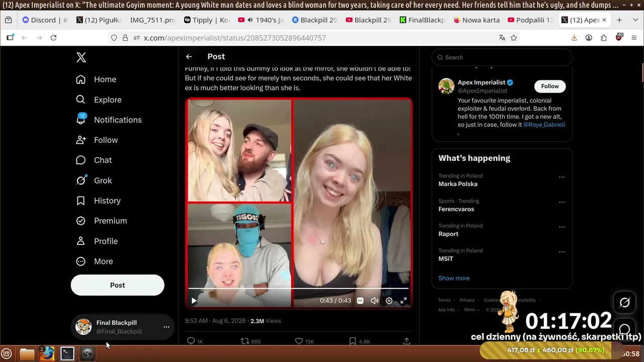Open options dots for Raport trend

pyautogui.click(x=561, y=227)
